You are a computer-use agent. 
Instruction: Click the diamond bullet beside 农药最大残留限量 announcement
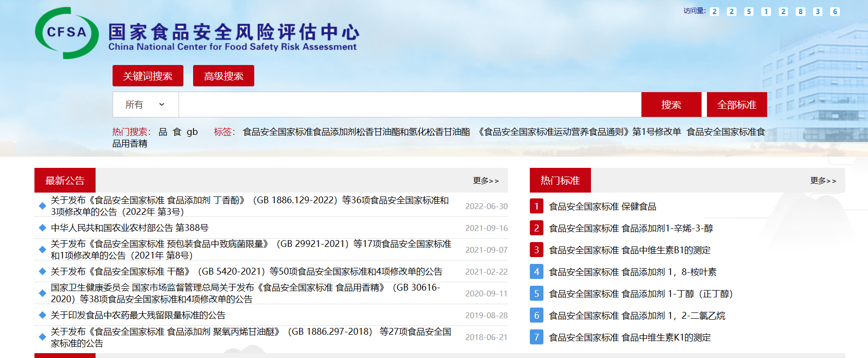(x=43, y=315)
